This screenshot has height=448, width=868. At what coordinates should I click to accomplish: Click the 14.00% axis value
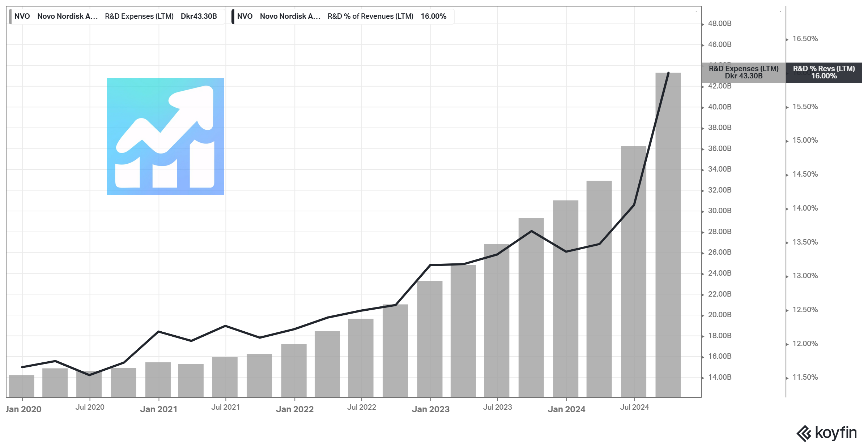(805, 208)
